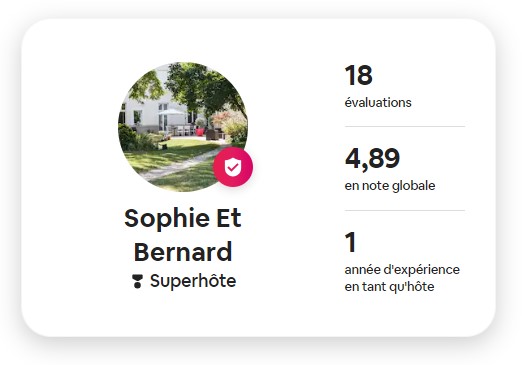Click the Superhôte medal icon
Screen dimensions: 522x365
tap(137, 281)
